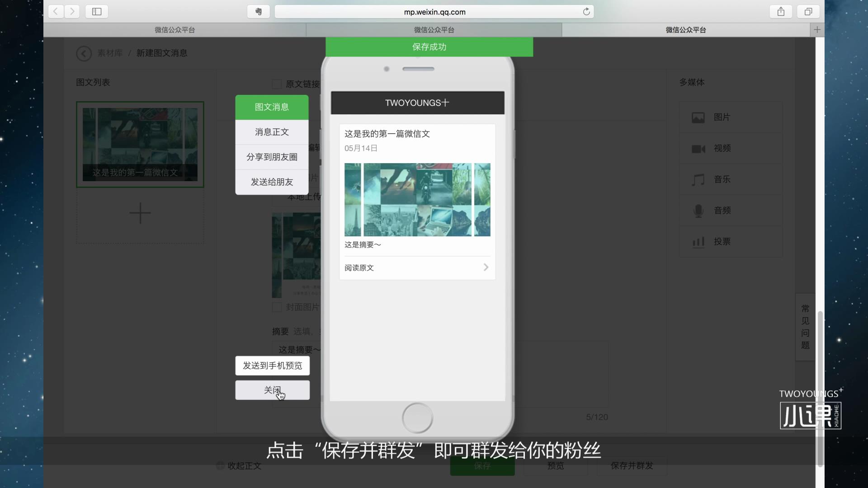The width and height of the screenshot is (868, 488).
Task: Toggle the 封面图片 checkbox
Action: tap(276, 307)
